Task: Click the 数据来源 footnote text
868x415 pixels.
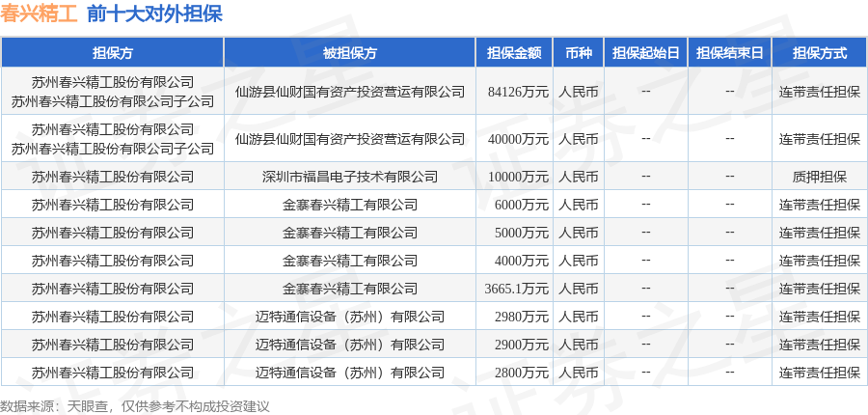Action: 134,406
